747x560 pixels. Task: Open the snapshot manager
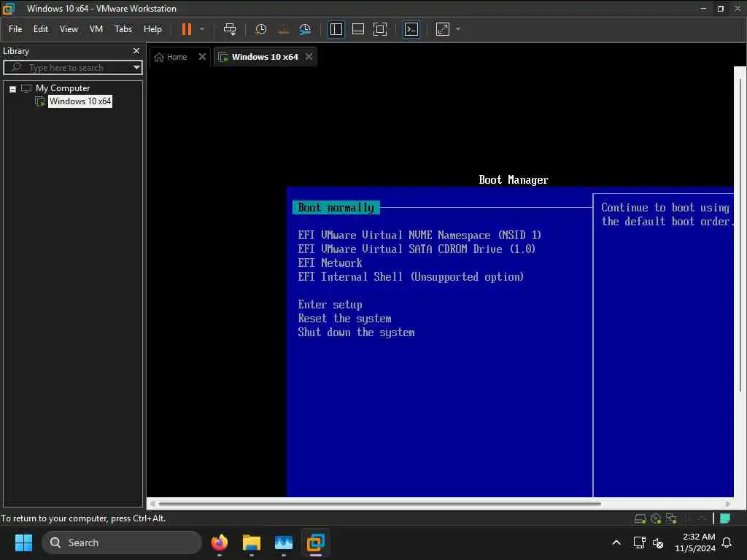[x=305, y=29]
